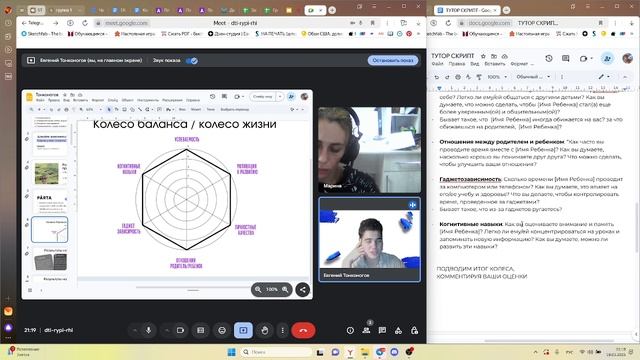Open the meeting chat panel

382,330
